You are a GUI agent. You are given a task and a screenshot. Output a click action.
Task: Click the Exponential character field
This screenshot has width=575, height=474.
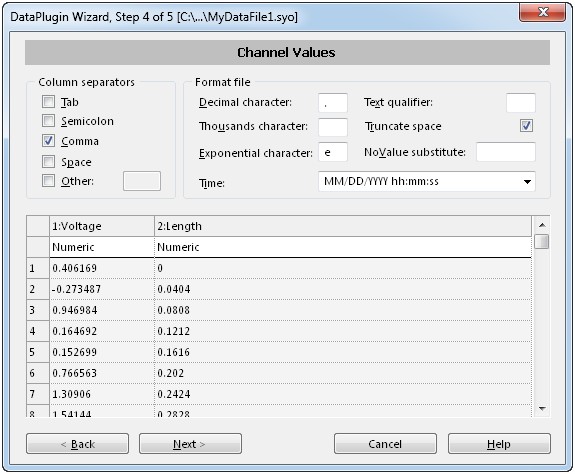(x=333, y=152)
